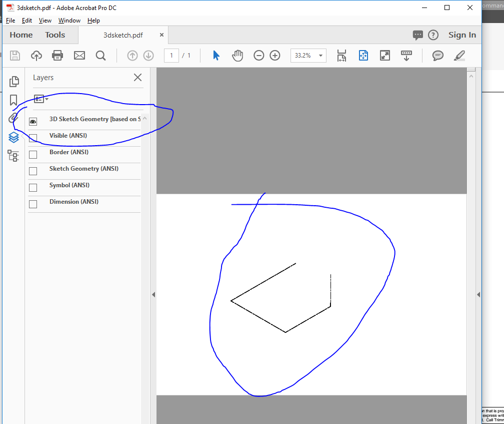Open the Layers options dropdown menu
Image resolution: width=504 pixels, height=424 pixels.
(x=41, y=99)
